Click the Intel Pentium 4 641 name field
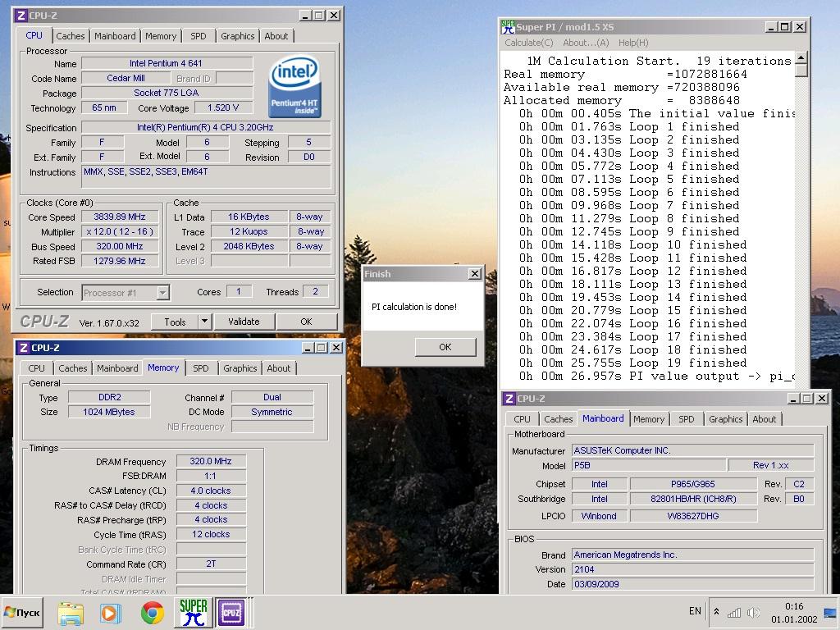The height and width of the screenshot is (630, 840). [166, 63]
